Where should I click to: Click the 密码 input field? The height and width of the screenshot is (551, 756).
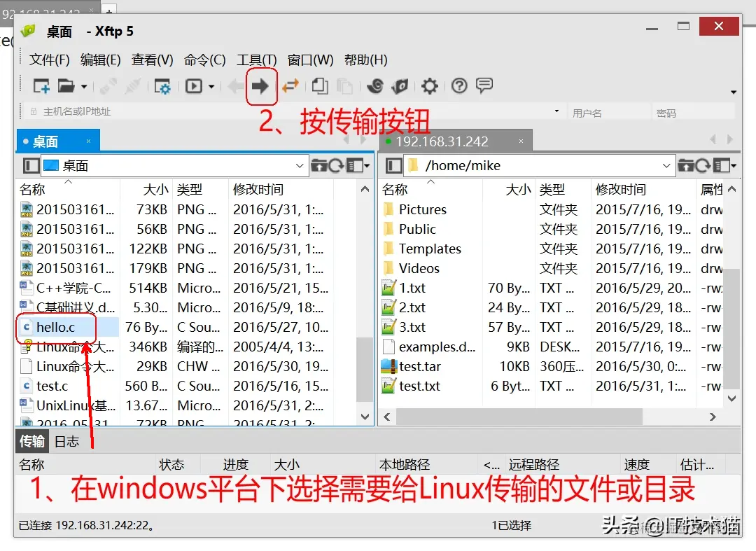pos(693,112)
